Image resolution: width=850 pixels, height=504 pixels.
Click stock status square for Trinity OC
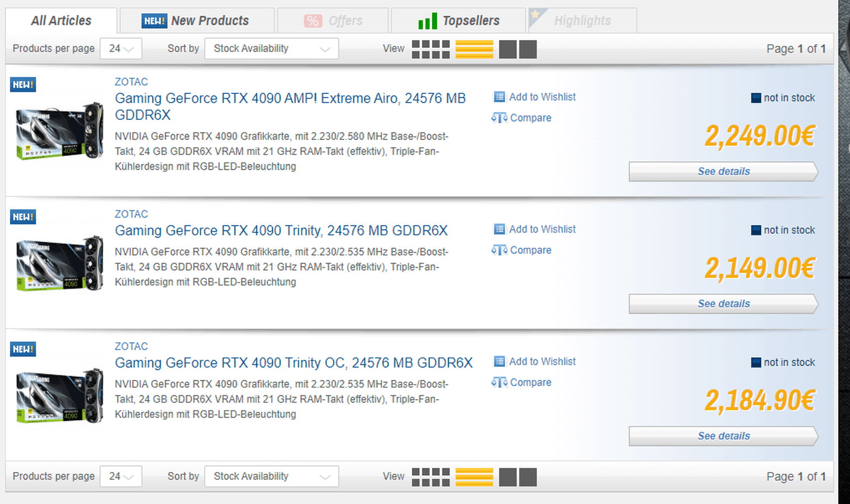(x=756, y=362)
